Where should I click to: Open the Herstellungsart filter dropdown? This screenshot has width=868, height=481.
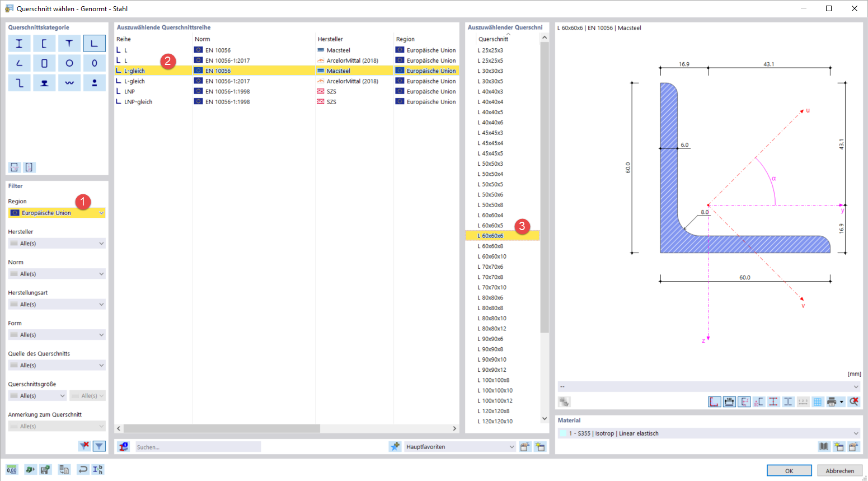click(x=57, y=304)
